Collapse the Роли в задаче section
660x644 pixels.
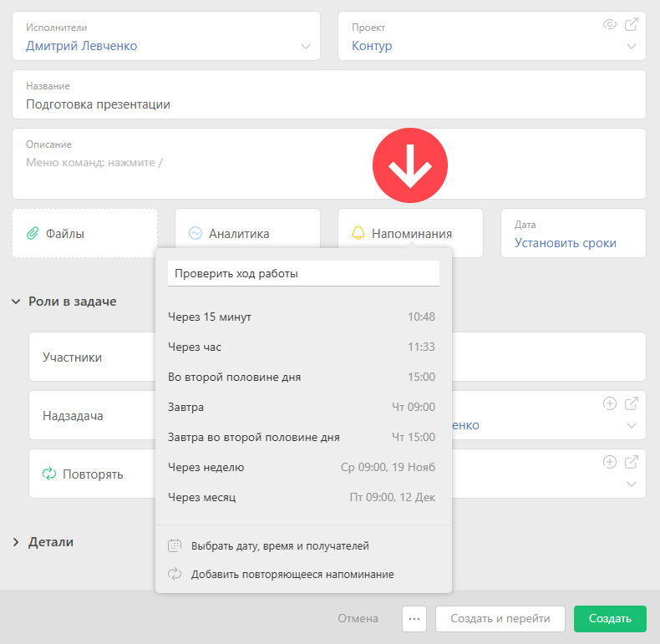pos(16,302)
